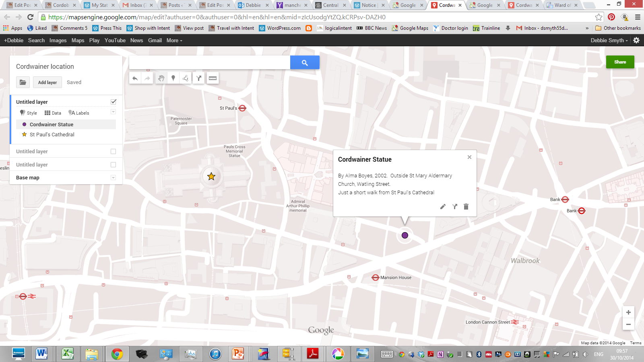Delete Cordwainer Statue using trash icon
The width and height of the screenshot is (644, 362).
tap(466, 207)
